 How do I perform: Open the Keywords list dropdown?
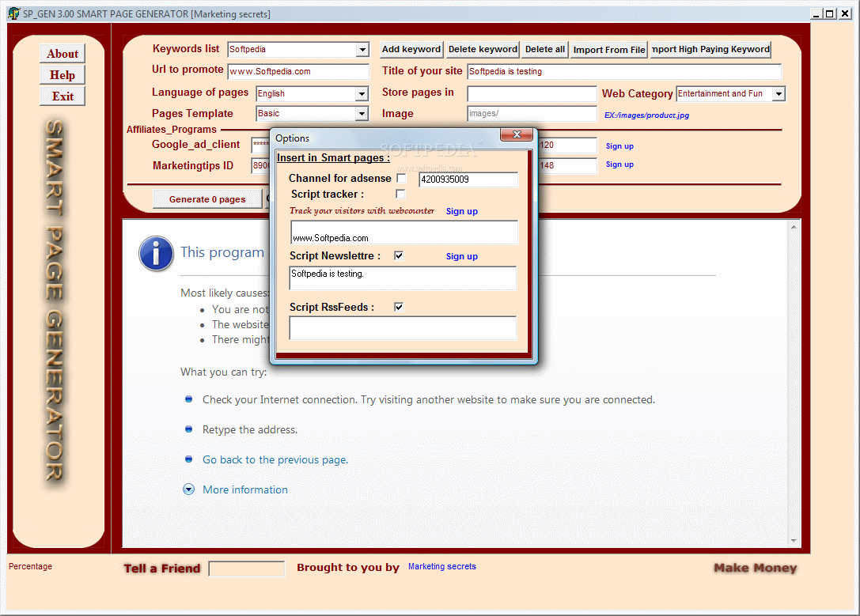(362, 50)
